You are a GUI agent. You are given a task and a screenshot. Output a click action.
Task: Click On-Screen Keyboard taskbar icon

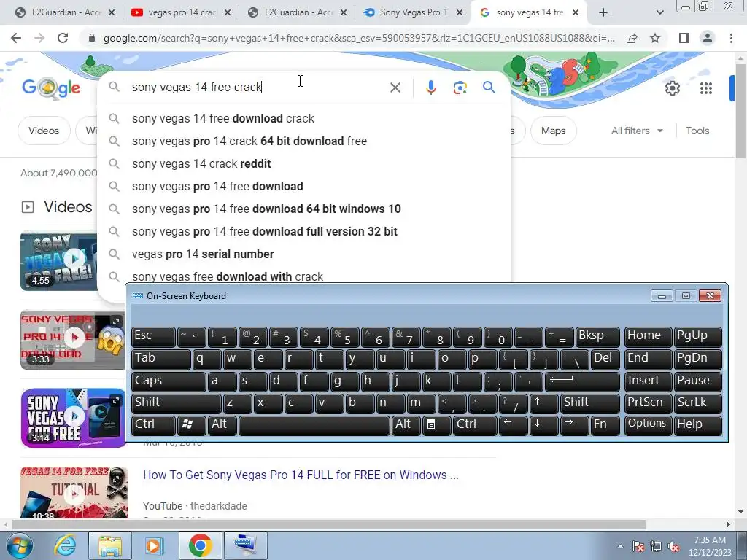[245, 545]
